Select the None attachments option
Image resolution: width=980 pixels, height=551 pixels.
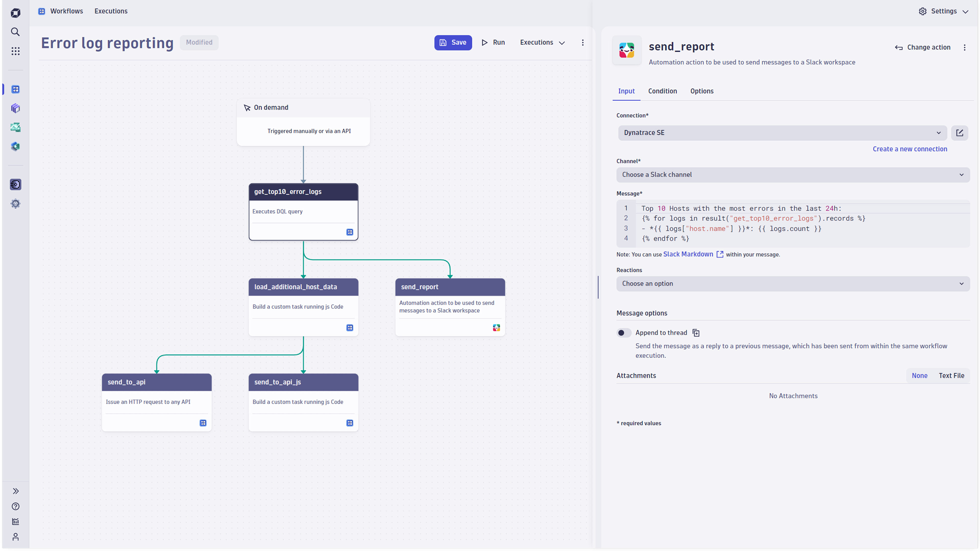[x=920, y=375]
